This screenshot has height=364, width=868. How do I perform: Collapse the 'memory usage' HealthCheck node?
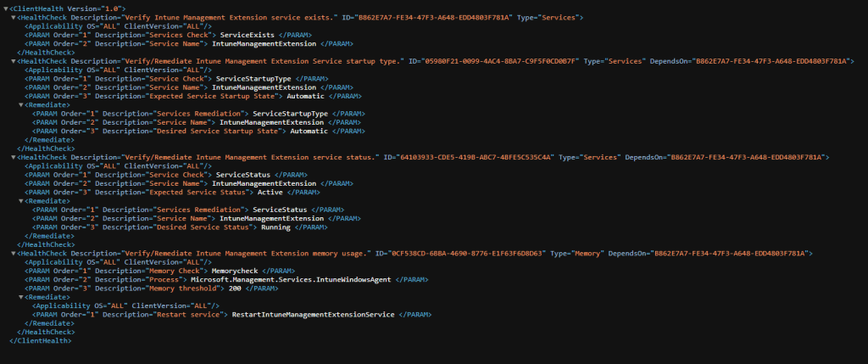pyautogui.click(x=13, y=253)
